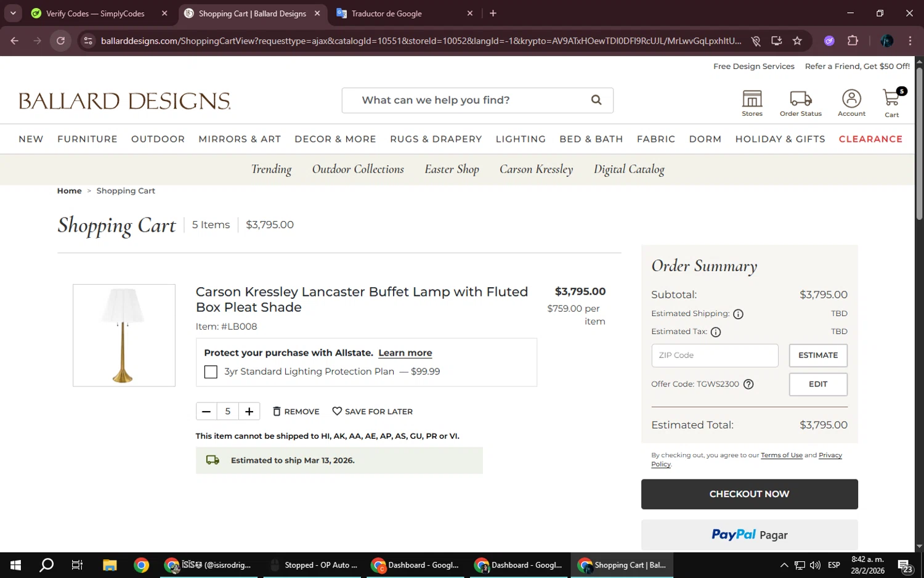Screen dimensions: 924x578
Task: Open Windows taskbar search
Action: 46,565
